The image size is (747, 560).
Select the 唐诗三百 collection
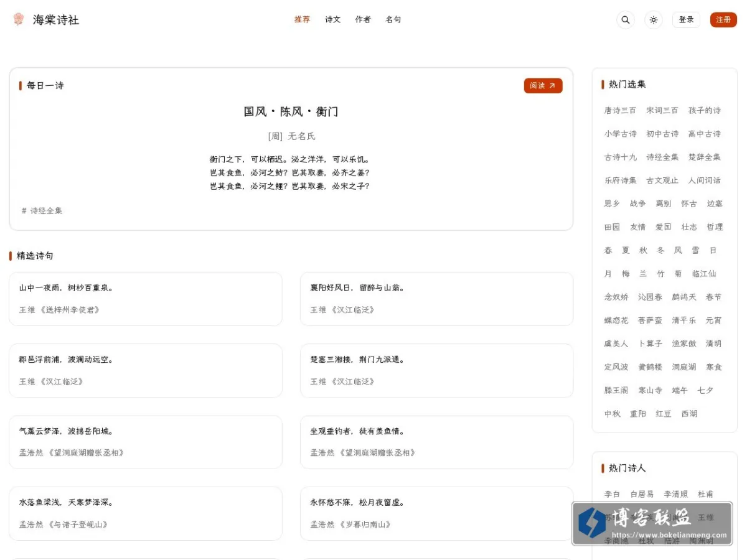click(x=620, y=111)
